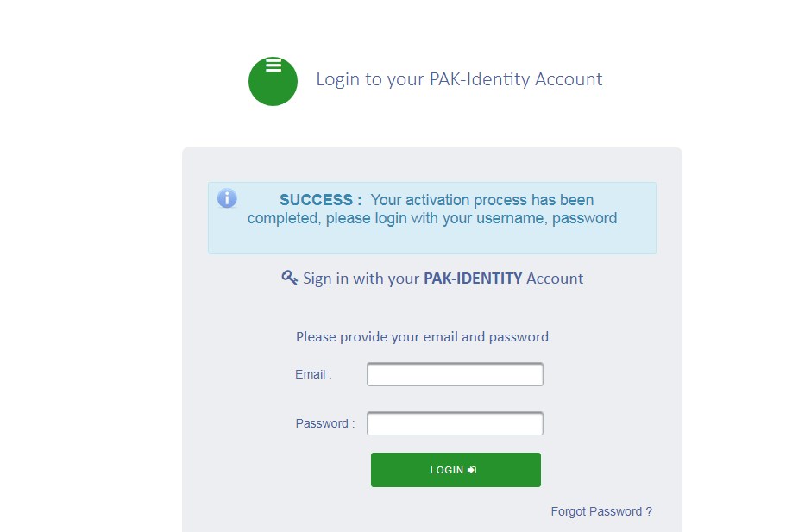
Task: Click the 'Login to your PAK-Identity Account' heading
Action: tap(459, 79)
